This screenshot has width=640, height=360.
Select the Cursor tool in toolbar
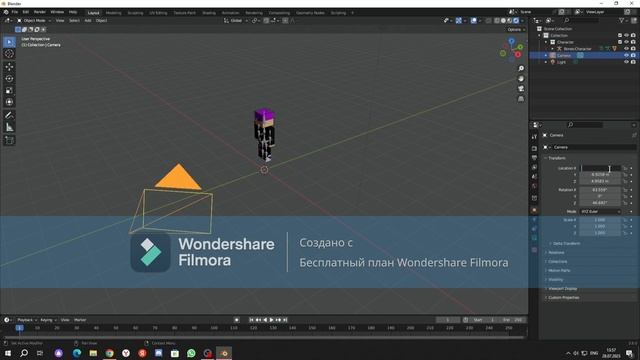click(9, 54)
